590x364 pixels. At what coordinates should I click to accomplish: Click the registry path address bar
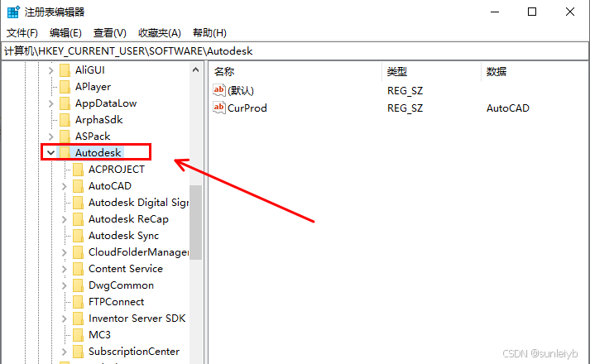[x=295, y=50]
